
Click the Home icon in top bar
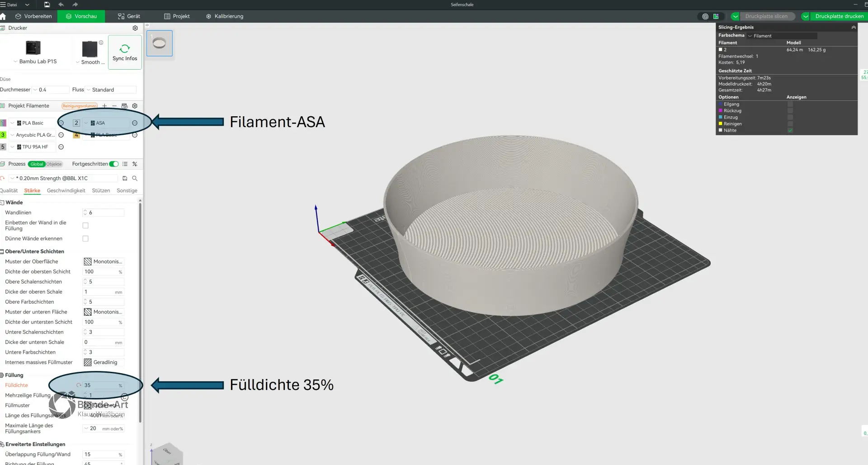[x=3, y=16]
